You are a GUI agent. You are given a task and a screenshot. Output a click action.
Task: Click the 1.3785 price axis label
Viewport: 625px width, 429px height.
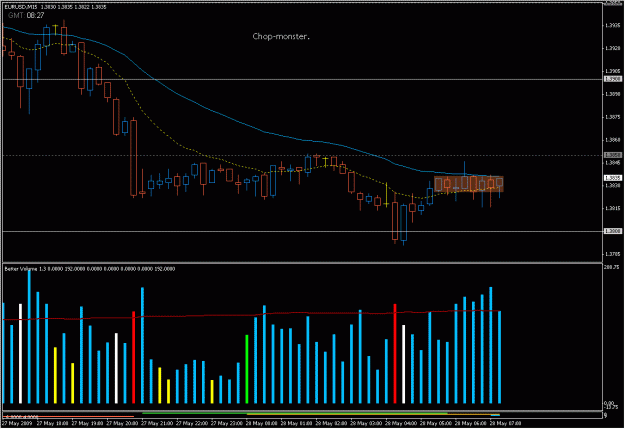[613, 254]
